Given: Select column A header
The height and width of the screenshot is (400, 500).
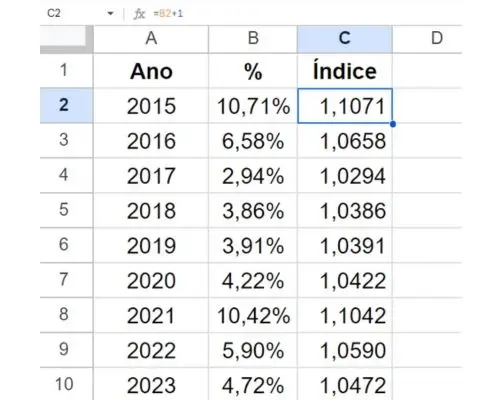Looking at the screenshot, I should tap(151, 39).
